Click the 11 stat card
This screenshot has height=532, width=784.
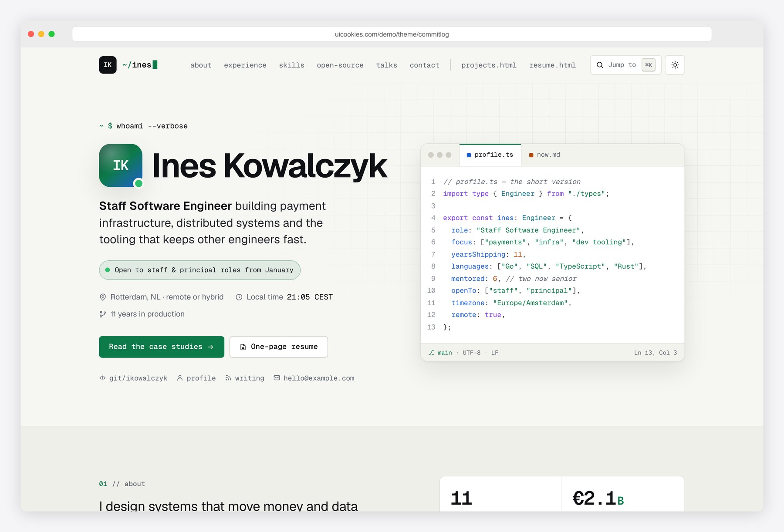pos(501,494)
